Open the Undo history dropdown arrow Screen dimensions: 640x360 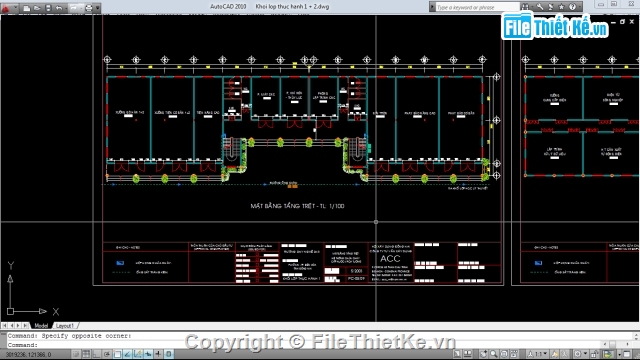[x=66, y=8]
